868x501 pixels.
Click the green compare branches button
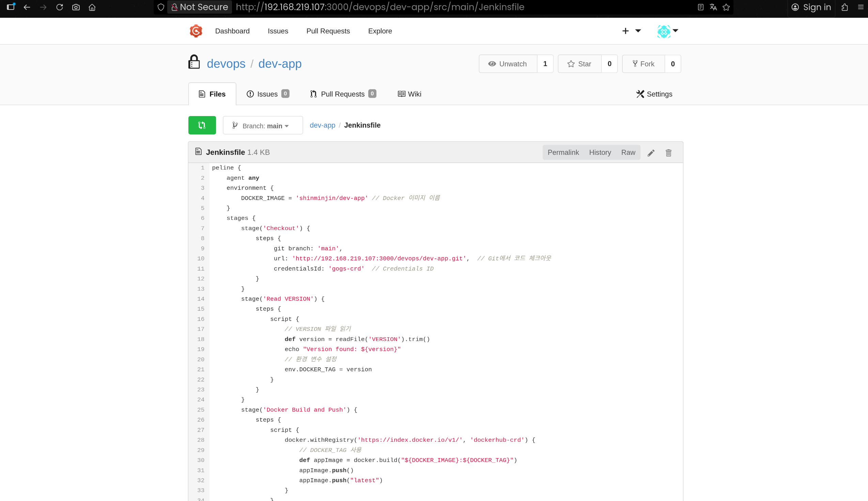202,125
